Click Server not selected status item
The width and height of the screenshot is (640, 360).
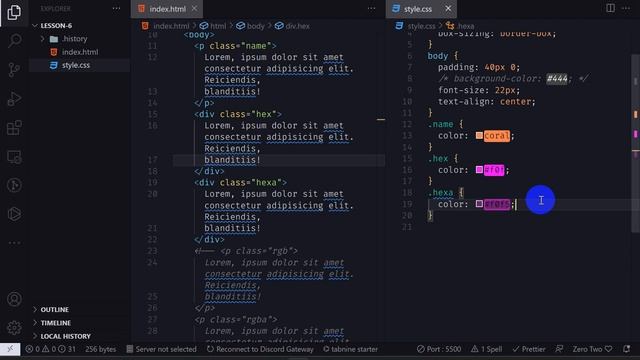click(x=162, y=349)
